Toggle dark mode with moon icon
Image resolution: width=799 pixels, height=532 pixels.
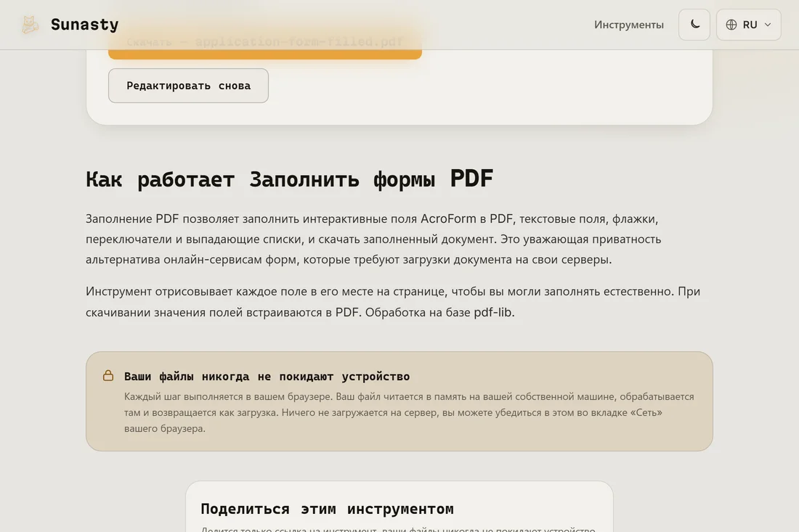(x=694, y=25)
